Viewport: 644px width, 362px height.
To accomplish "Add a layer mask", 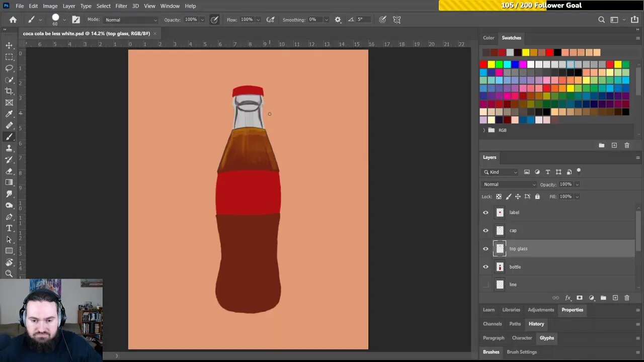I will click(x=580, y=298).
